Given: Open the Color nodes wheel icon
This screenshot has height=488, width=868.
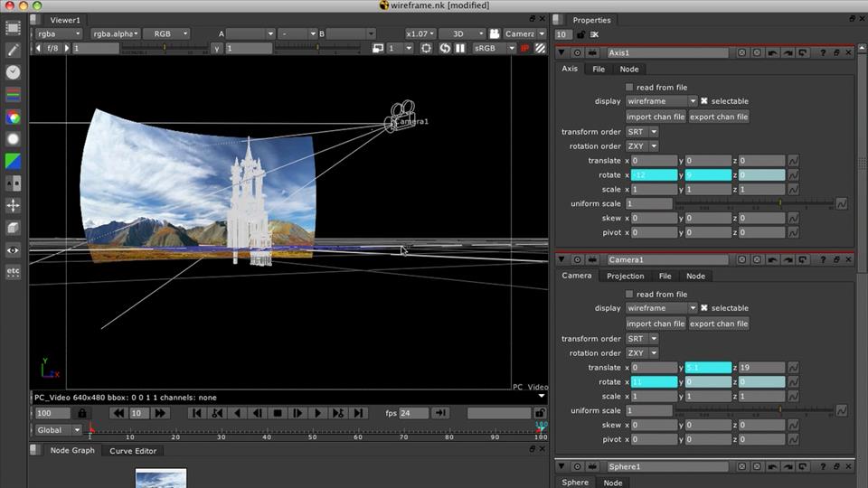Looking at the screenshot, I should click(x=13, y=117).
